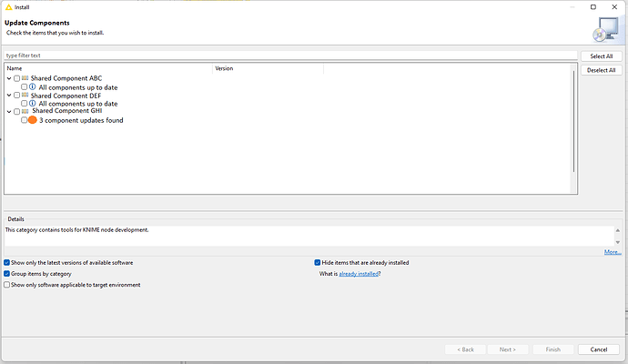The image size is (628, 364).
Task: Uncheck Hide items that are already installed
Action: 318,263
